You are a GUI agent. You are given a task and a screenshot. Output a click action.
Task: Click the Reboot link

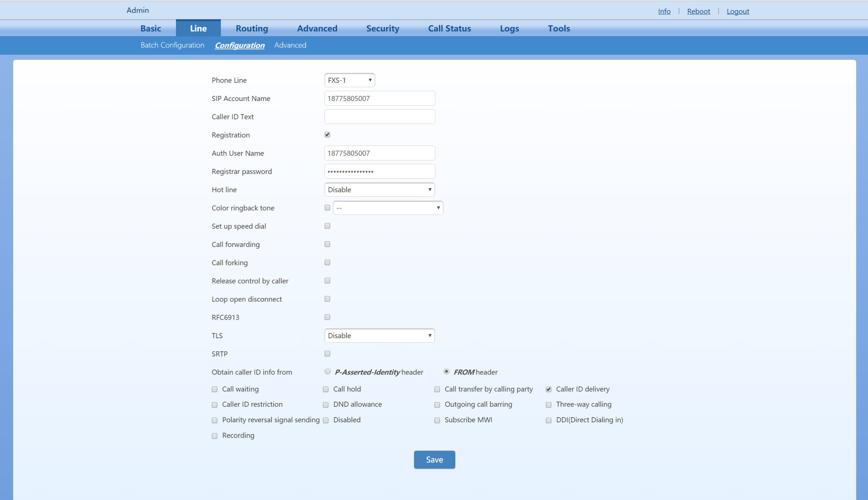click(x=698, y=11)
